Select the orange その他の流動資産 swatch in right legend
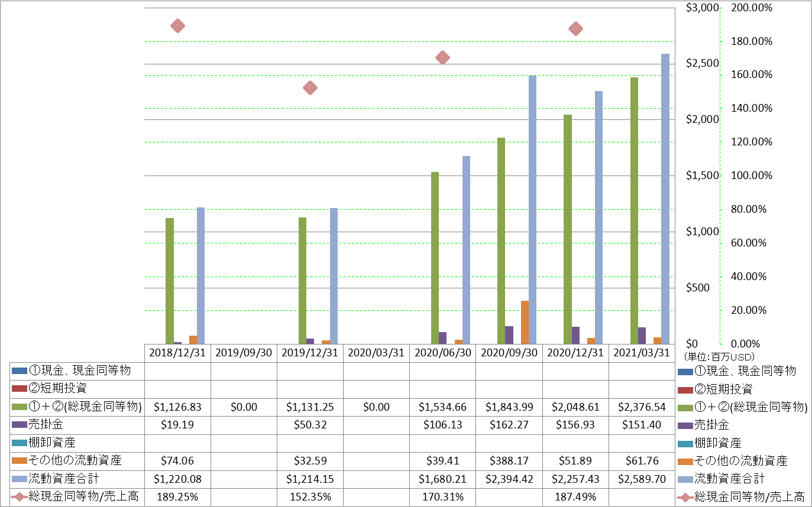 685,461
